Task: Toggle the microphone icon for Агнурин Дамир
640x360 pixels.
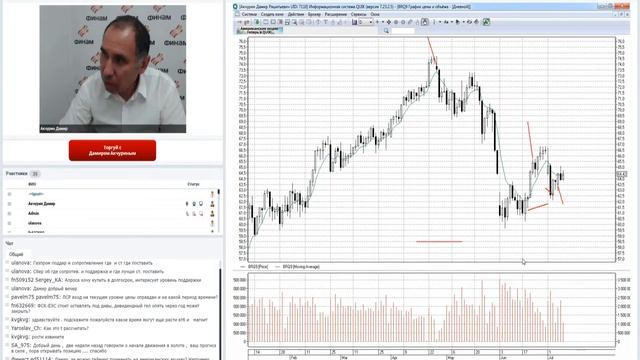Action: [x=187, y=204]
